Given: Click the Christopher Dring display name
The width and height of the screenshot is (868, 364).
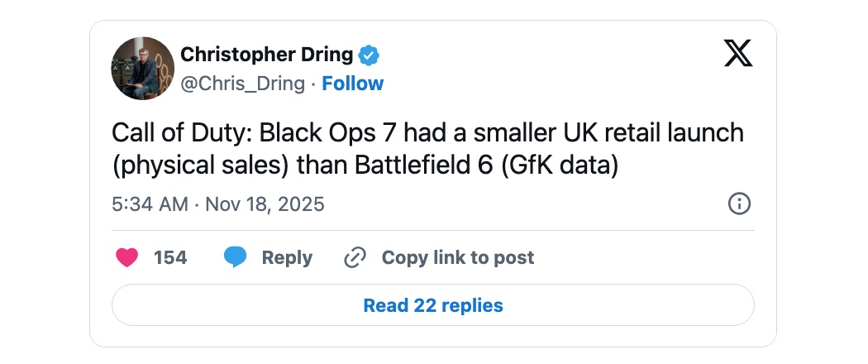Looking at the screenshot, I should pyautogui.click(x=266, y=55).
